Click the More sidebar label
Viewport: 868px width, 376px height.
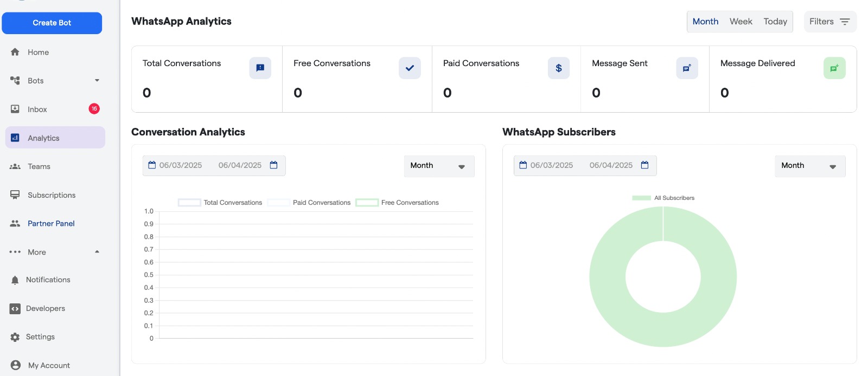(x=37, y=252)
